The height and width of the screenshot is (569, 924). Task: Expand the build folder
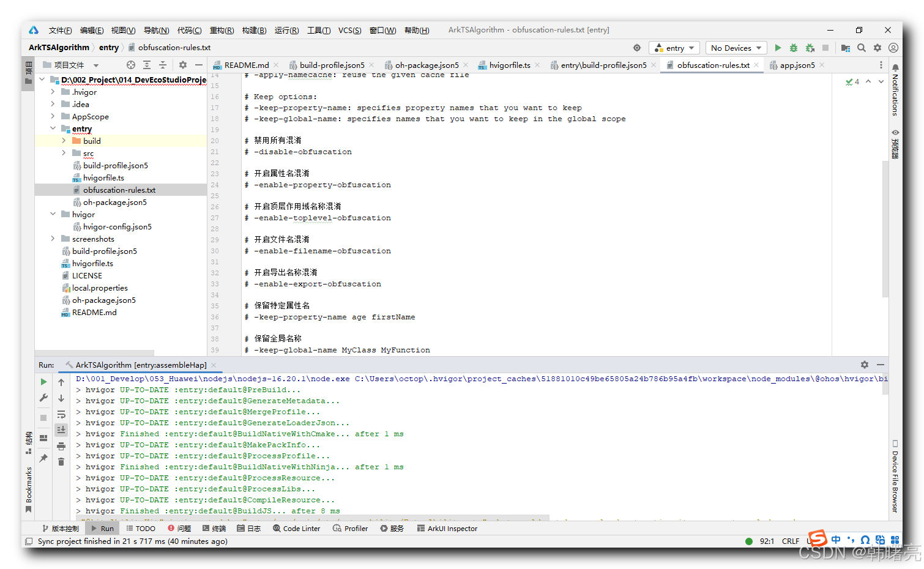pyautogui.click(x=64, y=141)
